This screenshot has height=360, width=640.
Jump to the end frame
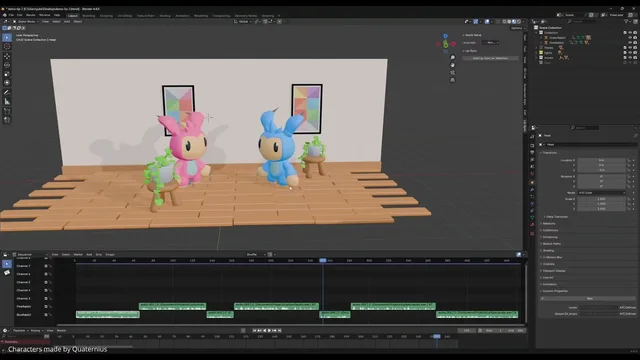[280, 331]
